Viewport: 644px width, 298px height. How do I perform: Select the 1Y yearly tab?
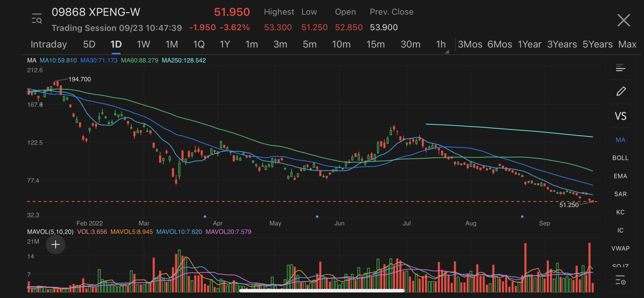pos(225,44)
